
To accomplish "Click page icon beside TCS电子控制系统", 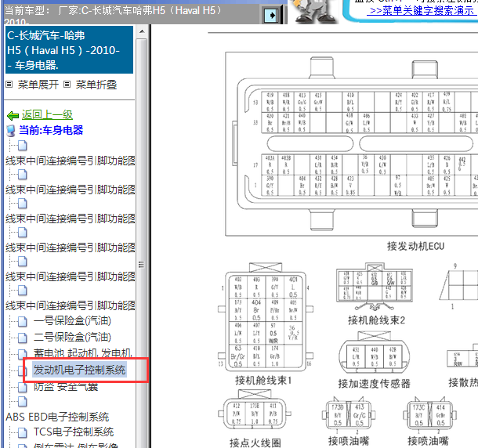I will tap(22, 432).
